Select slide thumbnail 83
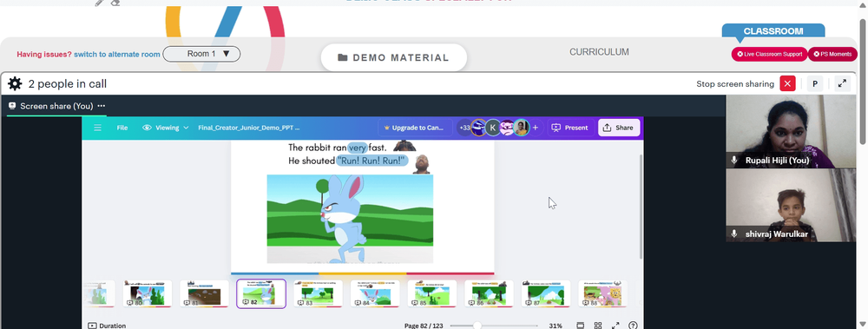The height and width of the screenshot is (329, 868). click(319, 293)
